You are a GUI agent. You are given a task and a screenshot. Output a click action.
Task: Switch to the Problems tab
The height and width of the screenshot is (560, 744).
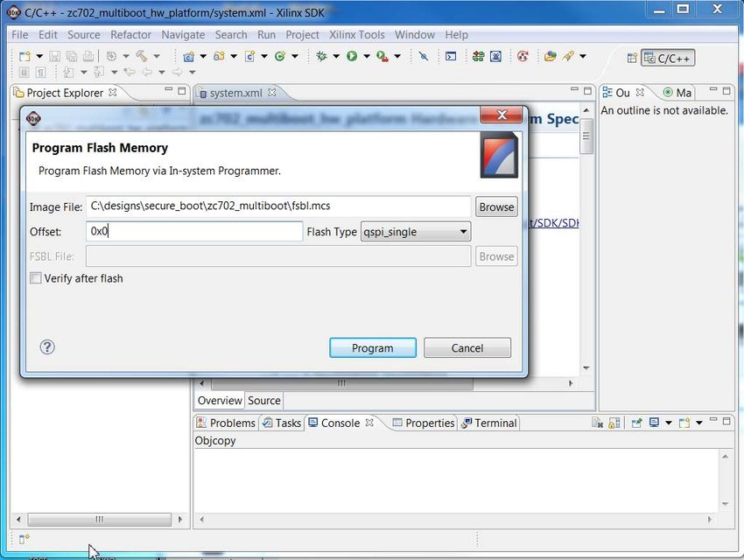click(x=227, y=423)
